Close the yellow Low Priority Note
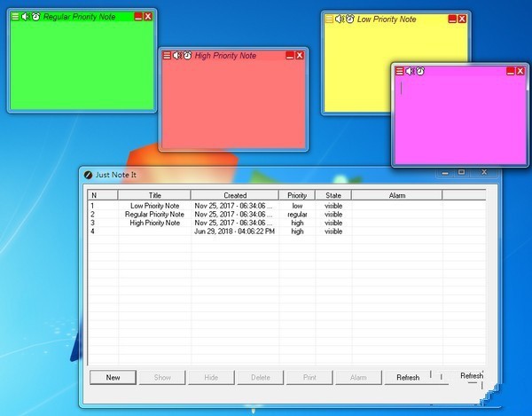 462,19
